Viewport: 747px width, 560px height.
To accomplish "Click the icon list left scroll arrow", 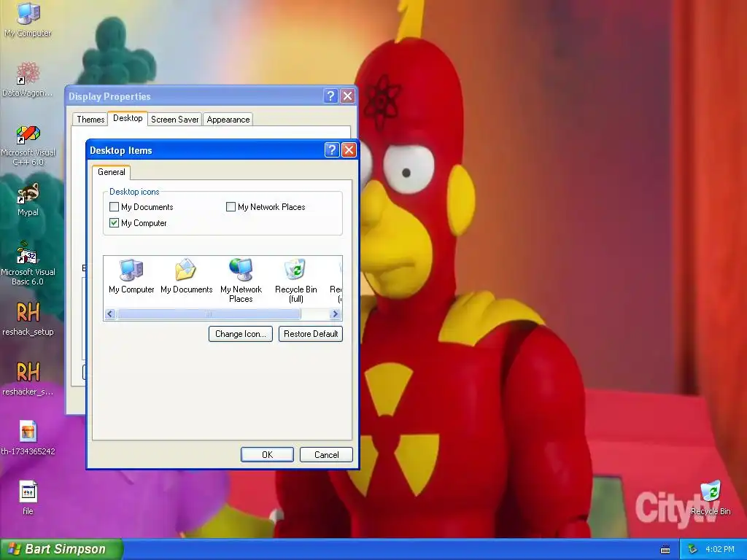I will (110, 314).
